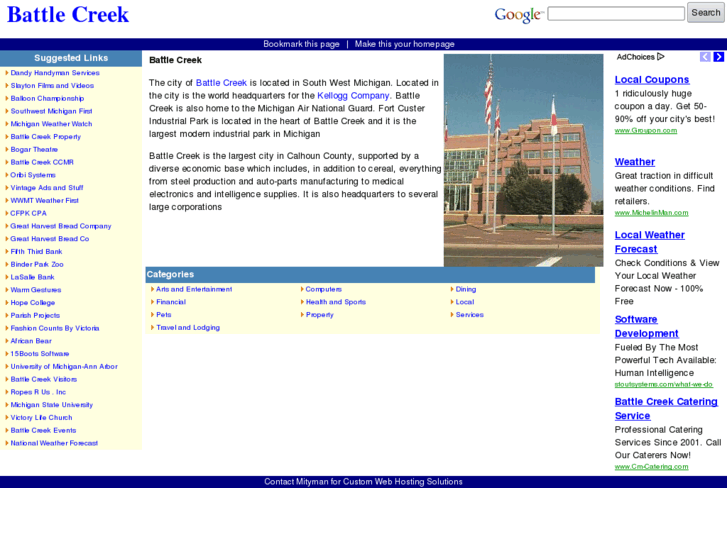The image size is (727, 545).
Task: Open Battle Creek CCMR link
Action: (x=42, y=162)
